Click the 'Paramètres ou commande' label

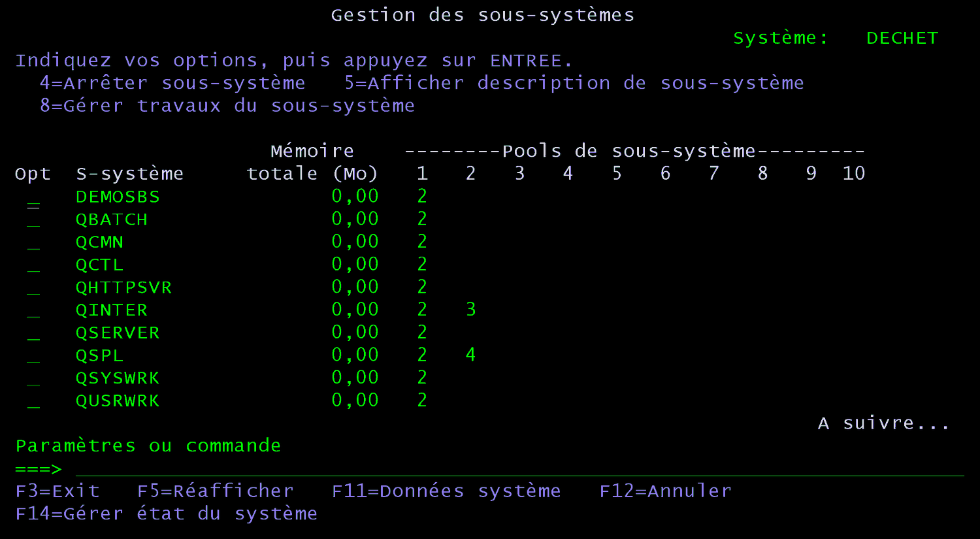click(148, 446)
